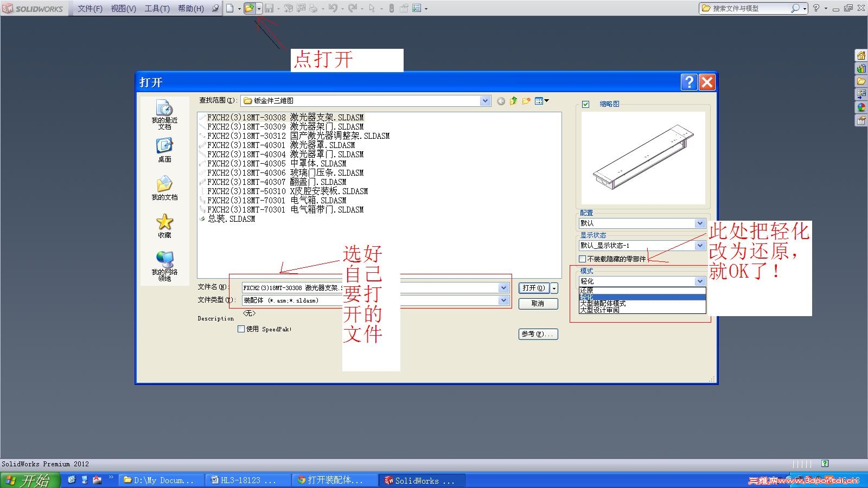Open Custom Properties task pane tab
Screen dimensions: 868x488
click(x=861, y=120)
